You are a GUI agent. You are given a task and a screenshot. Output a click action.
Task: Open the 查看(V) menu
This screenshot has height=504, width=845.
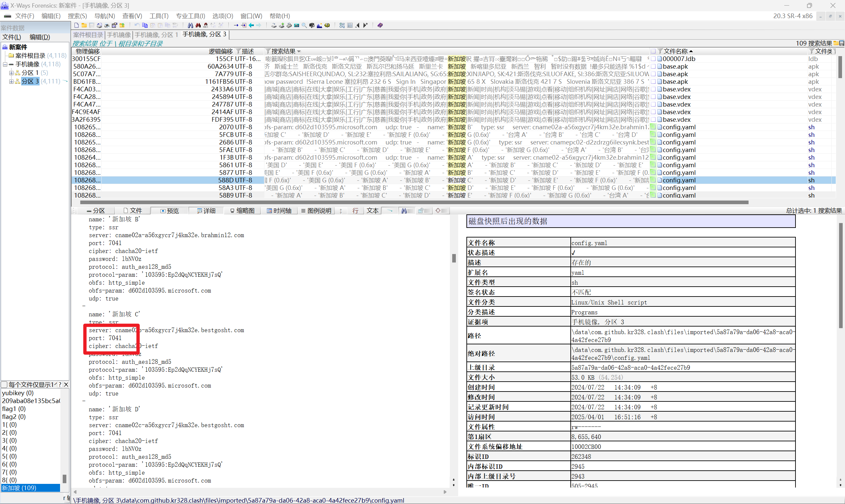point(132,16)
